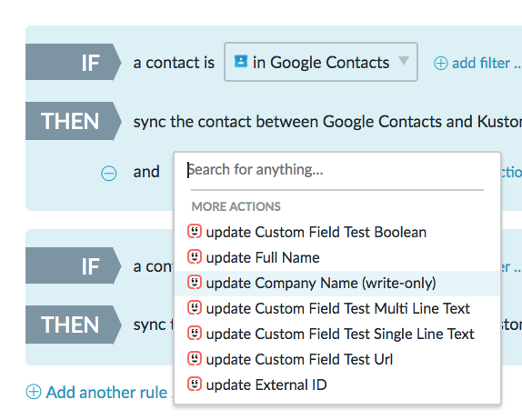Click the Kustomer icon beside Custom Field Test Boolean
The image size is (522, 420).
coord(195,232)
